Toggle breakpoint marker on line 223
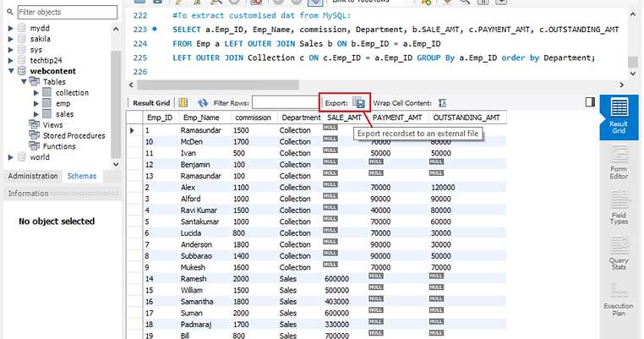 [x=155, y=30]
